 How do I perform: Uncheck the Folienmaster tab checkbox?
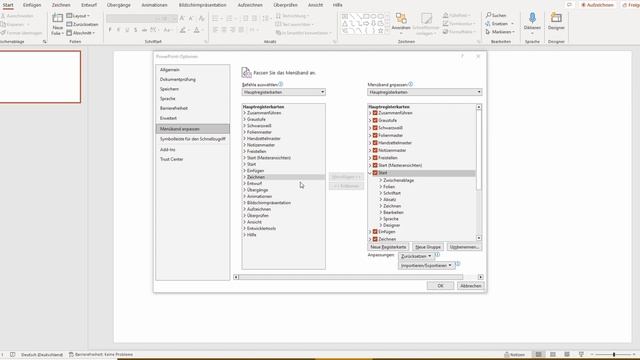click(x=375, y=135)
